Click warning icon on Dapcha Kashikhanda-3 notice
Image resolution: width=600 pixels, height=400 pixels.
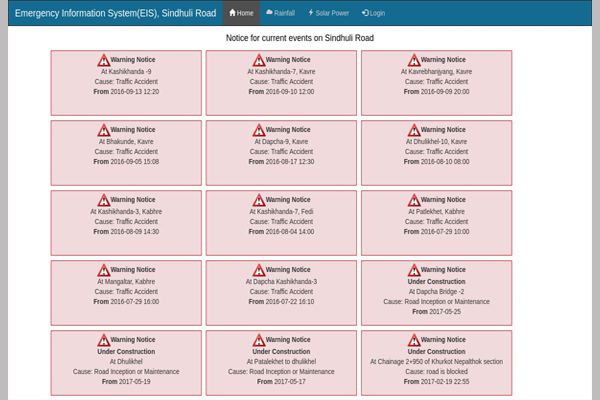coord(259,270)
